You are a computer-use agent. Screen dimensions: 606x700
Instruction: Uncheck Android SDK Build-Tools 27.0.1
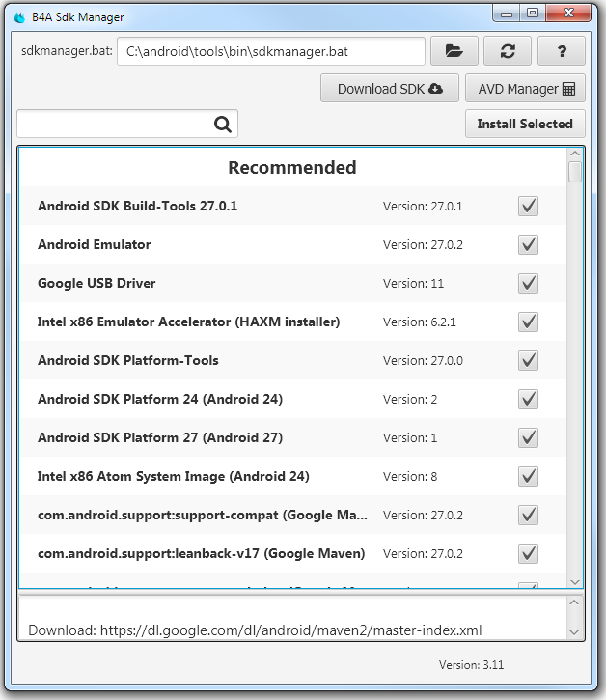[529, 206]
